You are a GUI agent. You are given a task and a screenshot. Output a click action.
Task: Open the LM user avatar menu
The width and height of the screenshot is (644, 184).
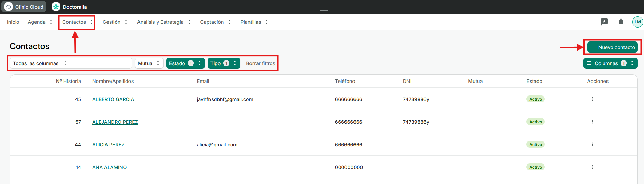click(637, 22)
